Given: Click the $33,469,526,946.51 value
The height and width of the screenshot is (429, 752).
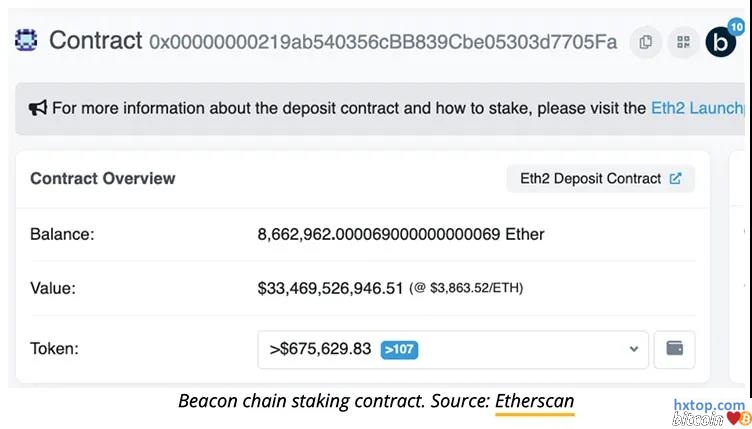Looking at the screenshot, I should [330, 288].
